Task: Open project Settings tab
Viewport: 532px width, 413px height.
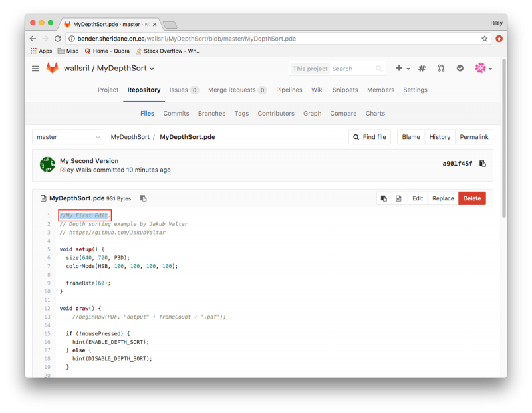Action: click(x=415, y=90)
